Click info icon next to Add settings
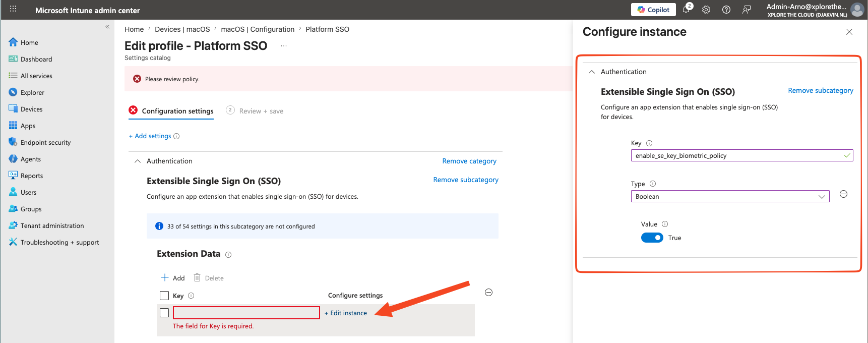The image size is (868, 343). click(x=176, y=136)
